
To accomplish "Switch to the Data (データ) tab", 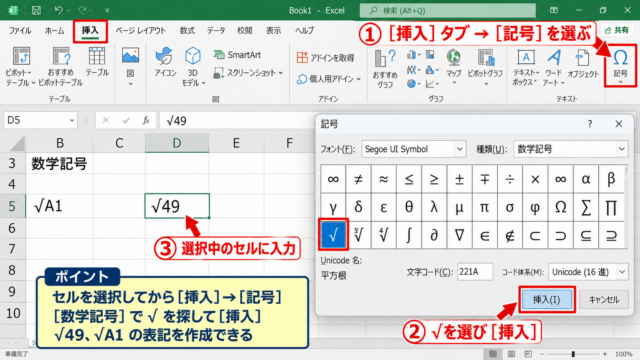I will click(216, 31).
